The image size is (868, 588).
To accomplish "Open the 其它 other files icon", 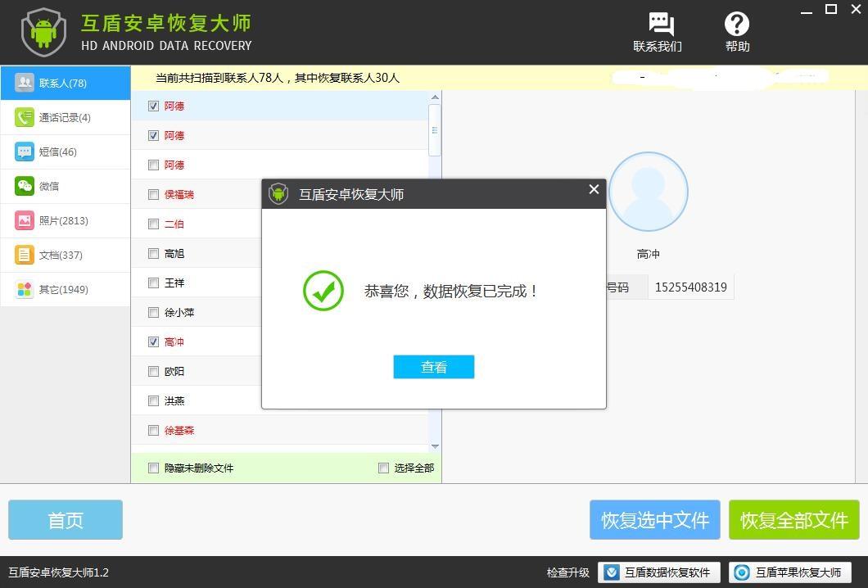I will (x=24, y=289).
